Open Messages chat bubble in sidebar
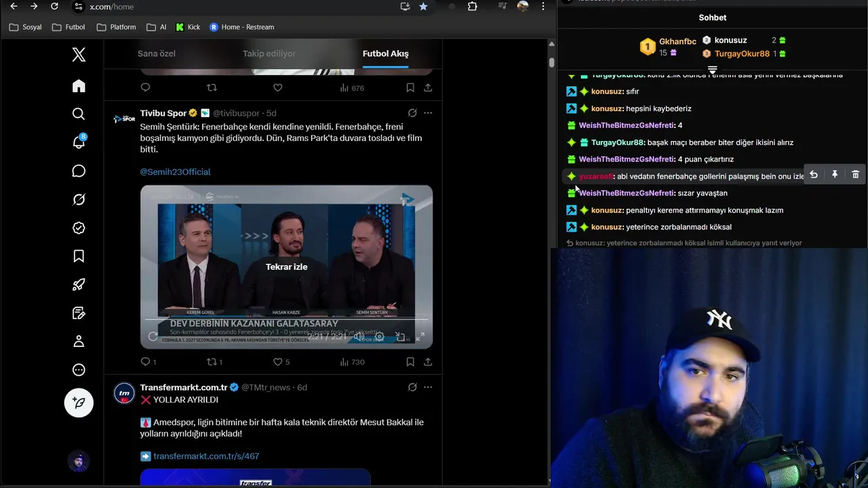868x488 pixels. click(79, 171)
